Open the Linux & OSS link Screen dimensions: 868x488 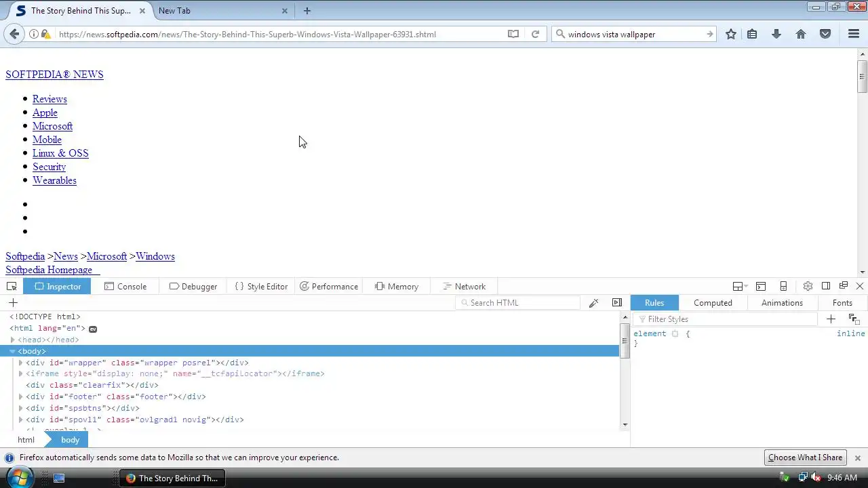(x=60, y=153)
